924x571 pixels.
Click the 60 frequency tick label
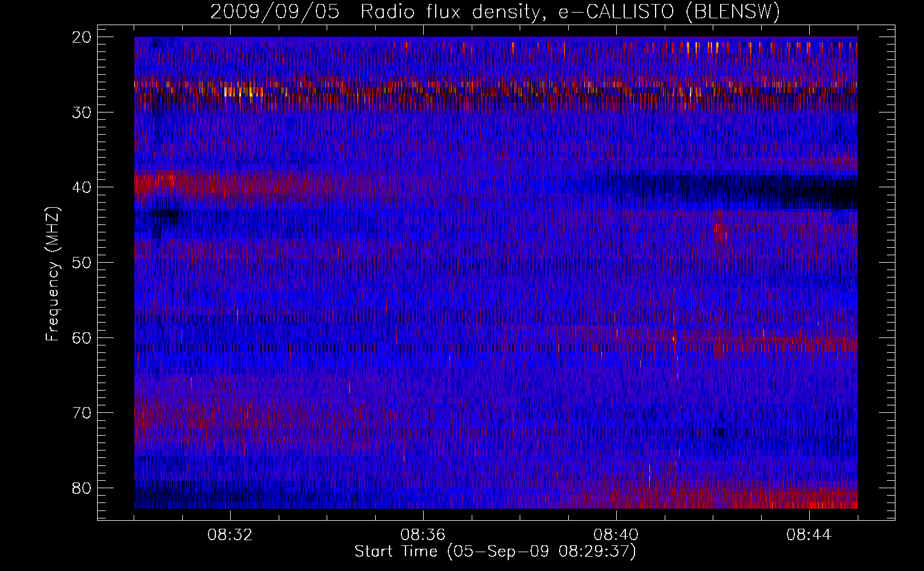tap(82, 338)
